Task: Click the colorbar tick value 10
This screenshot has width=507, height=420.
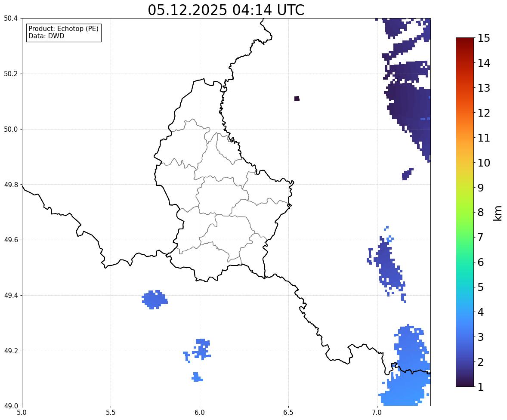Action: [484, 163]
